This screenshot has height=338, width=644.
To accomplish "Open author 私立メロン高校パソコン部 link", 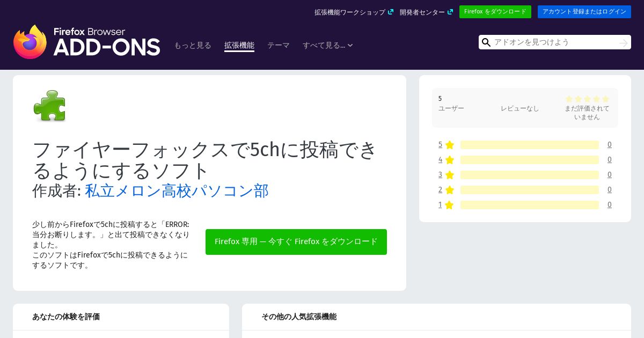I will pyautogui.click(x=177, y=190).
